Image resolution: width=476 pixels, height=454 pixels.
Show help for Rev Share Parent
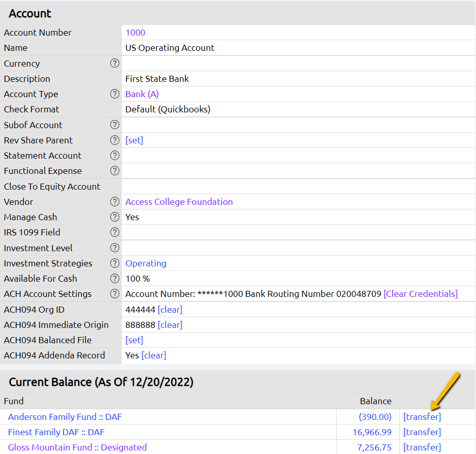point(115,140)
